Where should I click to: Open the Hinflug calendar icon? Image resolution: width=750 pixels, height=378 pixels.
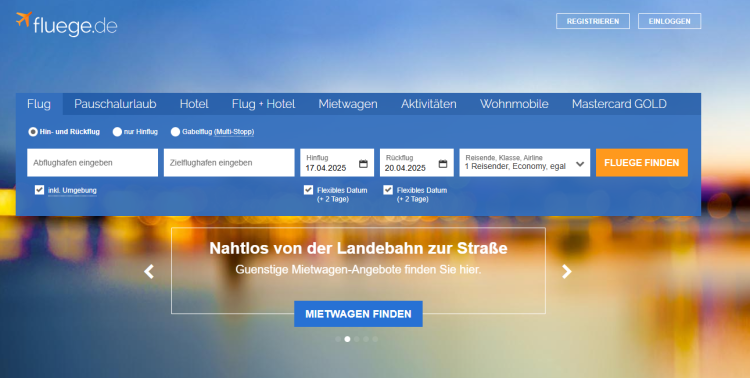pyautogui.click(x=364, y=164)
